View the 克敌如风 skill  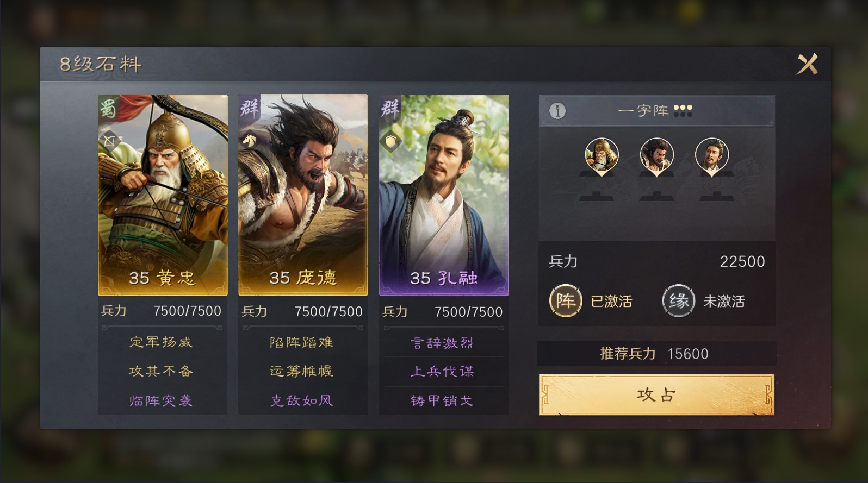[x=302, y=401]
